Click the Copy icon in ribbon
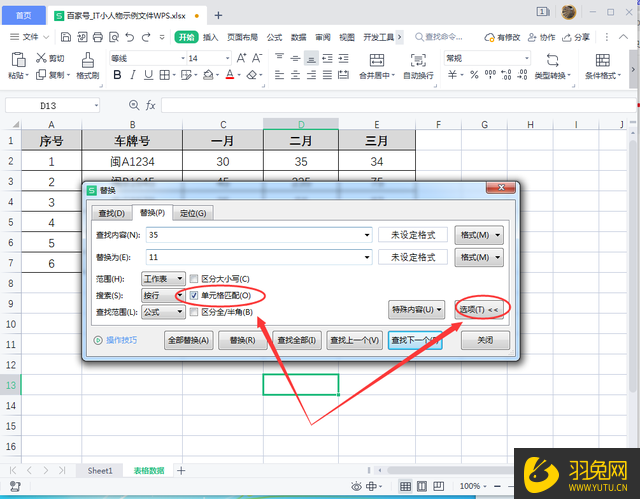 tap(41, 75)
